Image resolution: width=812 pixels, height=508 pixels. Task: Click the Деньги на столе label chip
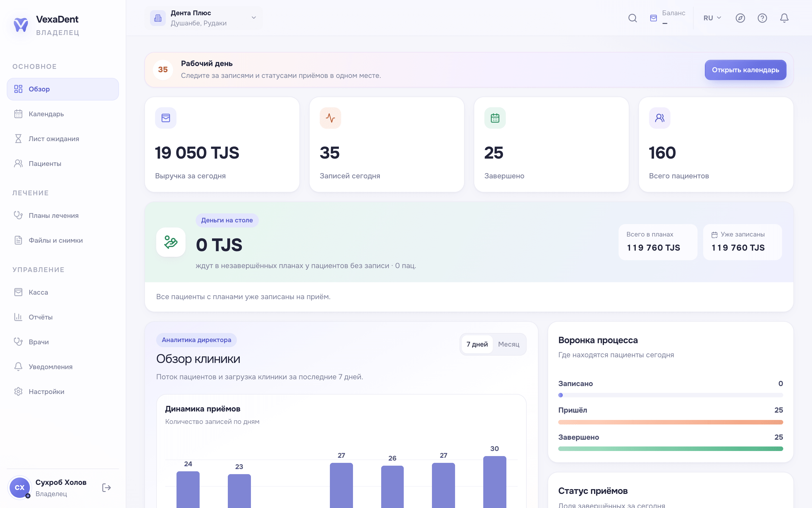tap(227, 220)
